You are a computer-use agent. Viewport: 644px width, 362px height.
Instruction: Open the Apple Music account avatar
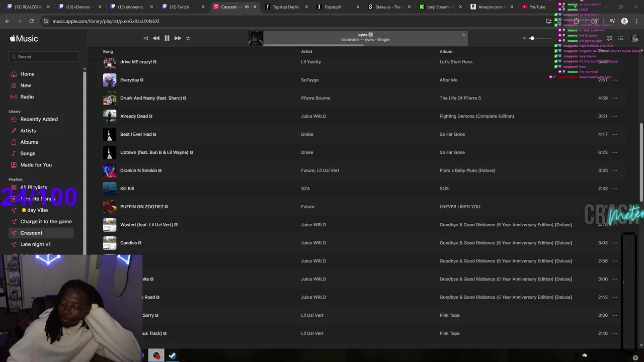[x=635, y=38]
